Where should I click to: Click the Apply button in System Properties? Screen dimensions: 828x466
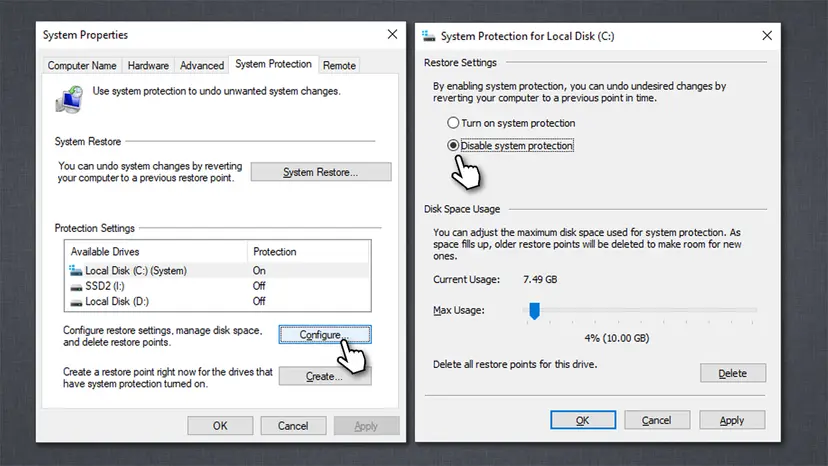tap(366, 426)
